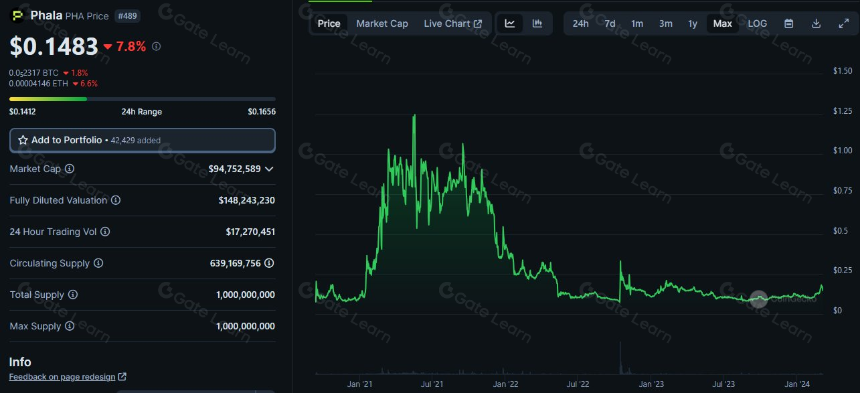Set chart range to 24h
The width and height of the screenshot is (860, 393).
pos(580,24)
